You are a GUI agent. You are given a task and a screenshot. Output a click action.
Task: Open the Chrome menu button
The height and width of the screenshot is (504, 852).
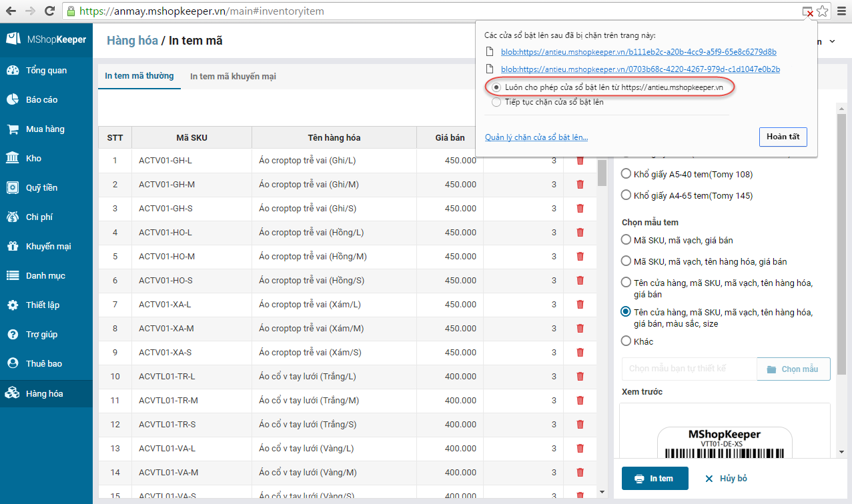840,11
